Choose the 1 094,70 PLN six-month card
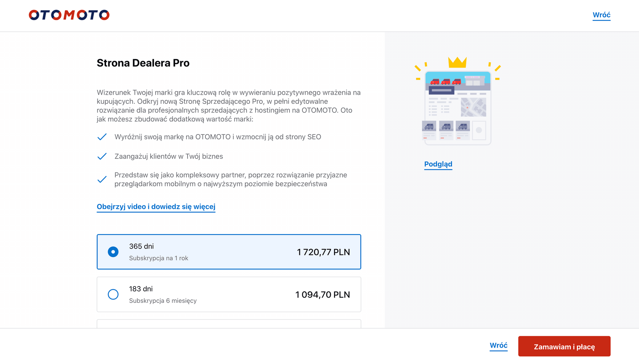Image resolution: width=639 pixels, height=364 pixels. coord(229,294)
